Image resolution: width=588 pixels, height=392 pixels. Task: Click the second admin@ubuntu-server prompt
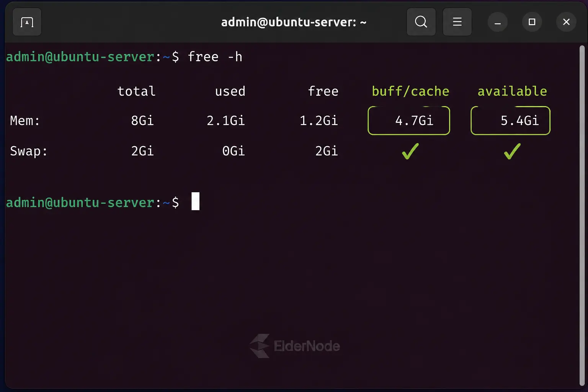tap(93, 202)
